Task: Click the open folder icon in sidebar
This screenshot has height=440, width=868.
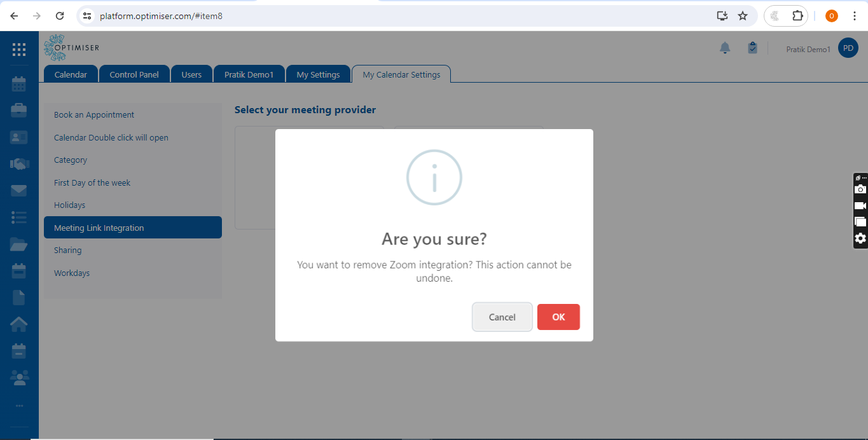Action: pos(19,244)
